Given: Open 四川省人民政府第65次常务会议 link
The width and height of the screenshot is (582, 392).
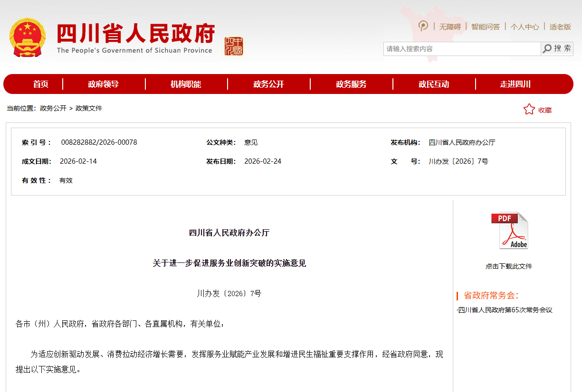Looking at the screenshot, I should click(506, 310).
